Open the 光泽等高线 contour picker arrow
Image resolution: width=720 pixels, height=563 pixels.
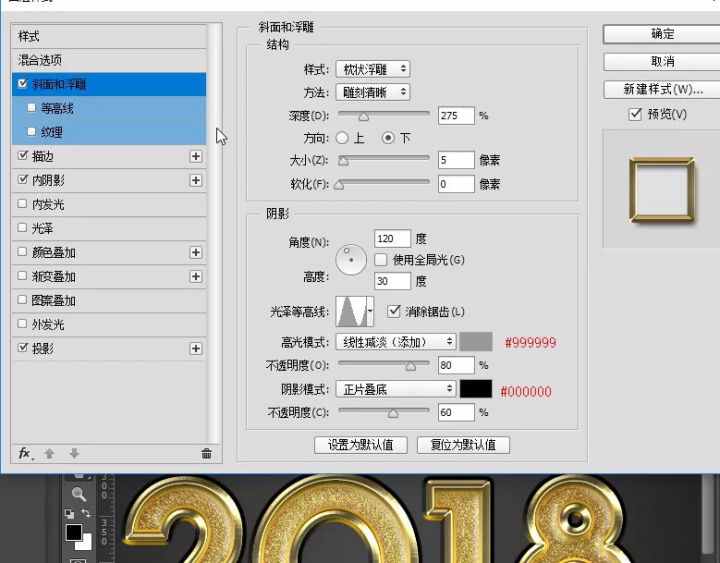[370, 311]
